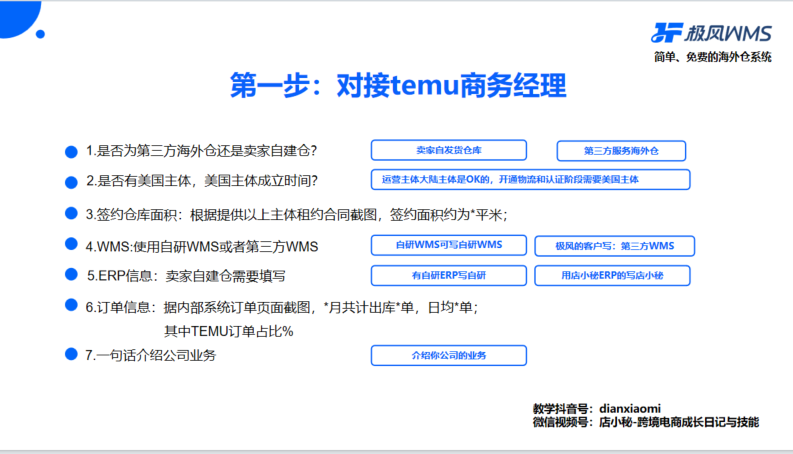Select the title 第一步：对接temu商务经理
The image size is (793, 454).
[398, 85]
